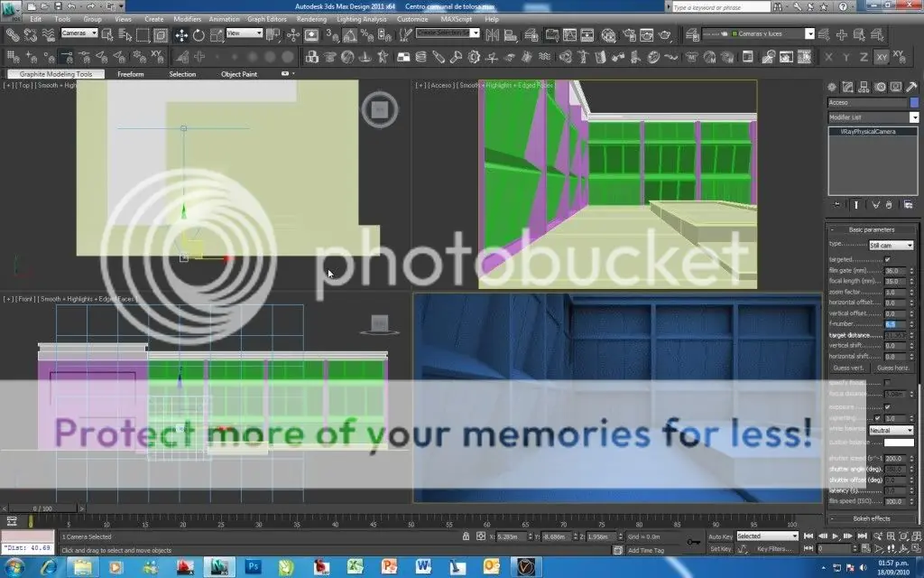The image size is (924, 578).
Task: Open the View reference coordinate dropdown
Action: [244, 33]
